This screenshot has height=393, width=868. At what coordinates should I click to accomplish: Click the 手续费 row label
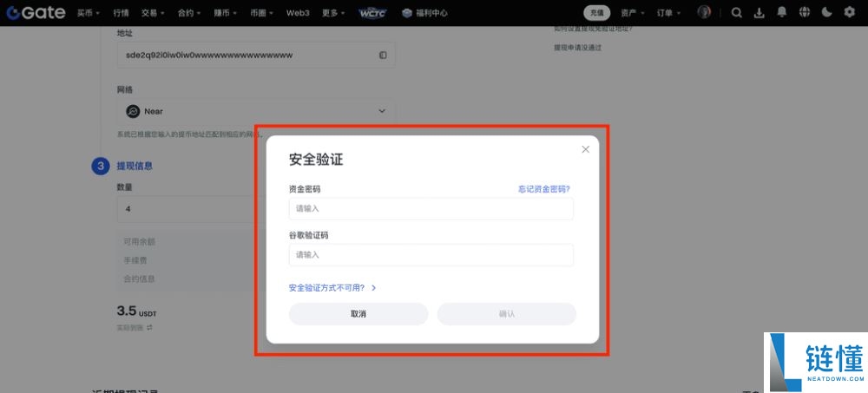tap(135, 260)
